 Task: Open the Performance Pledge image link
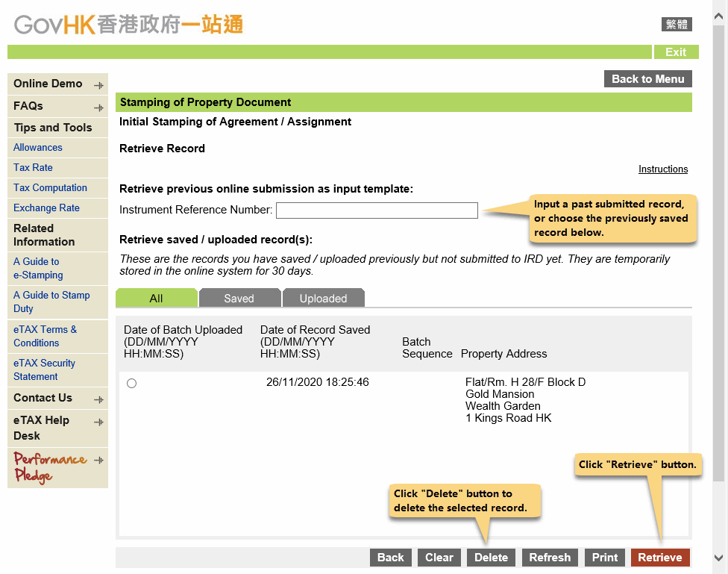click(x=50, y=467)
